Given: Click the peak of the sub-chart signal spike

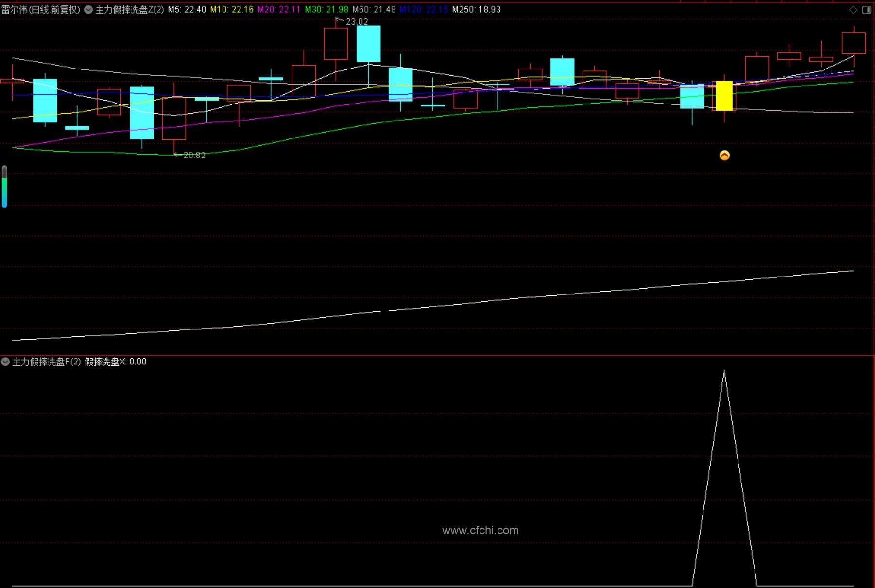Looking at the screenshot, I should coord(724,371).
